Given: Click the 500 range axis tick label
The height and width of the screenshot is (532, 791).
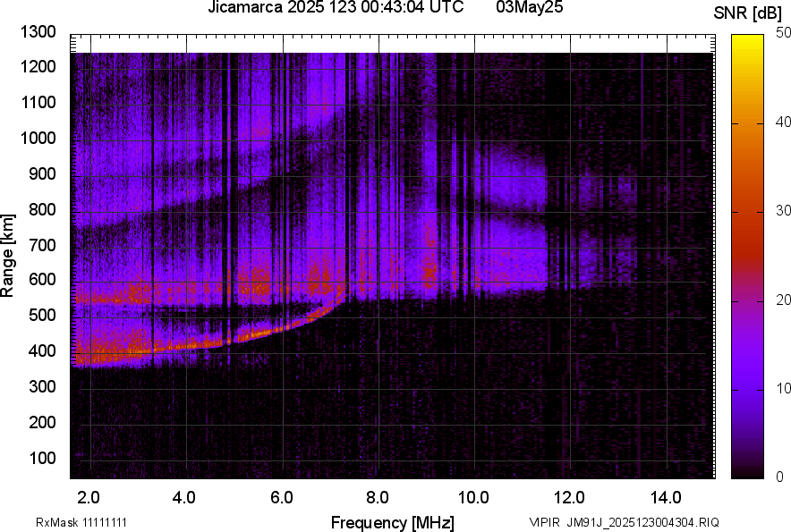Looking at the screenshot, I should [42, 315].
